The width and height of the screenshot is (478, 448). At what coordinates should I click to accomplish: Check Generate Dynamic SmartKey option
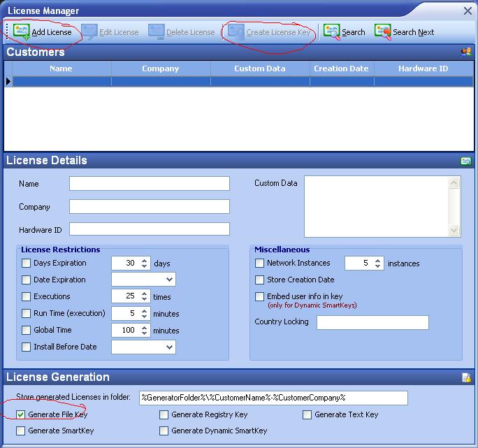(164, 431)
